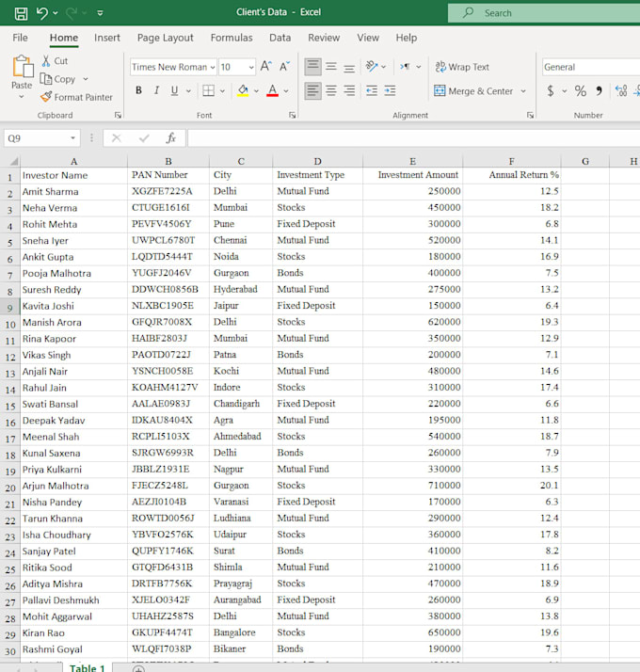Open the Formulas ribbon tab
The height and width of the screenshot is (672, 640).
click(x=232, y=38)
